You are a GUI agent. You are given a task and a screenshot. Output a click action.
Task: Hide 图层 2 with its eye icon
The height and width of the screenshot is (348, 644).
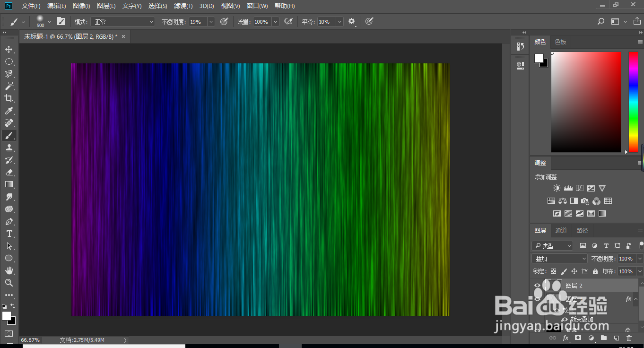click(537, 286)
